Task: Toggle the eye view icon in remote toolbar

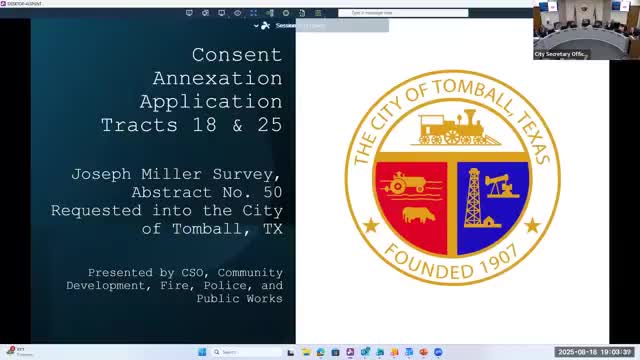Action: (x=238, y=13)
